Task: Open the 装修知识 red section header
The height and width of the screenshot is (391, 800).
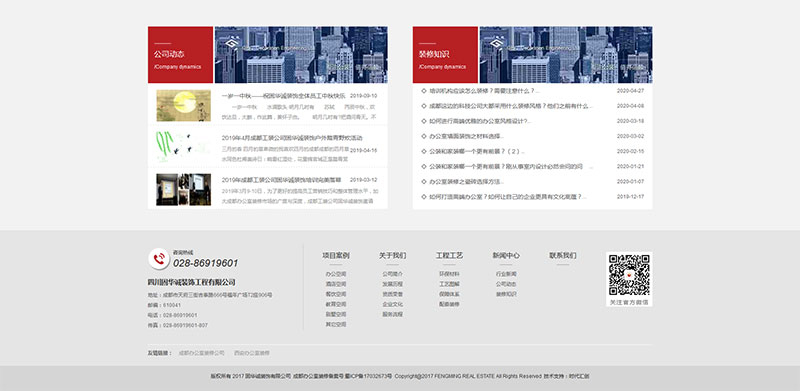Action: coord(445,55)
